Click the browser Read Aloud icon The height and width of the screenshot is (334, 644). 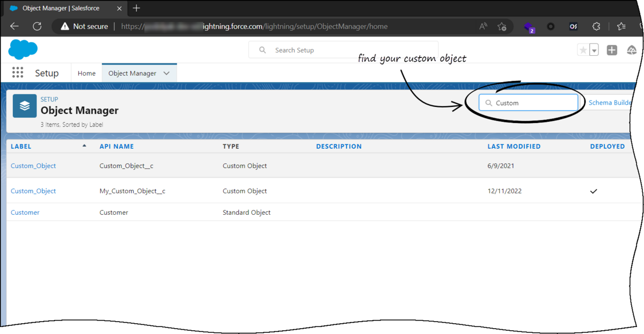(x=484, y=26)
